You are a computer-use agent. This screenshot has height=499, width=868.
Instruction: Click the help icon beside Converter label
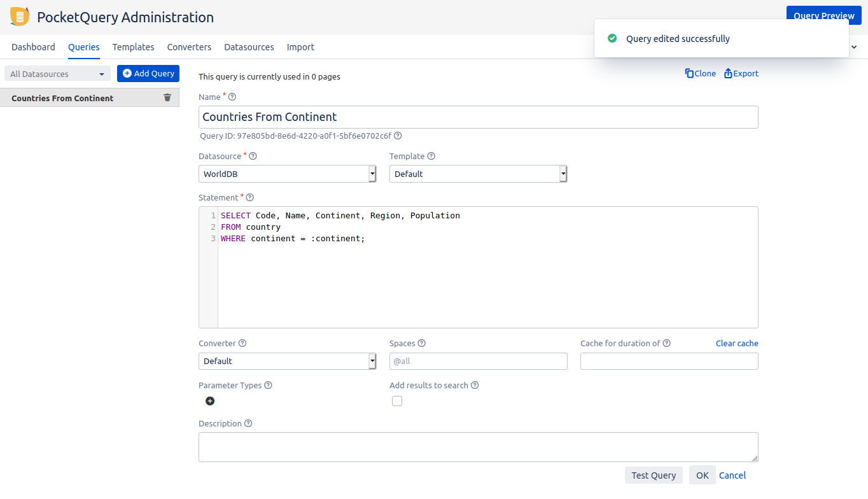tap(242, 344)
